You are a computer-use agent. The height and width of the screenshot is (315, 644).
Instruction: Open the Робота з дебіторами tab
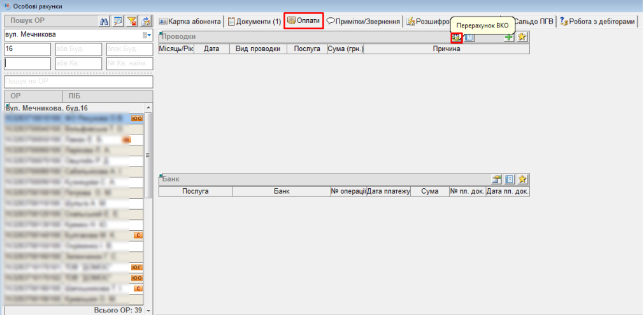597,22
